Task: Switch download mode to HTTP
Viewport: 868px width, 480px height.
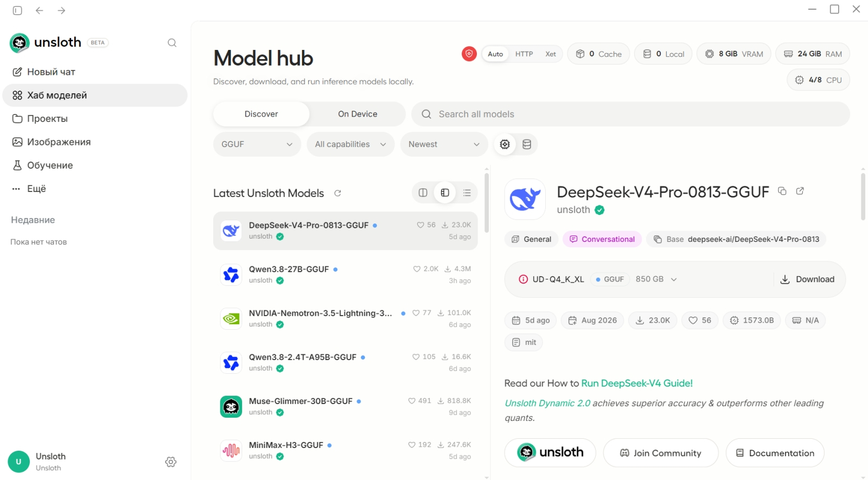Action: pos(524,54)
